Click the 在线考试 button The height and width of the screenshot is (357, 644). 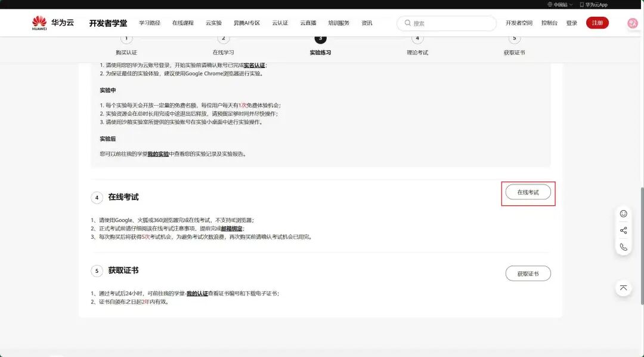[x=528, y=192]
